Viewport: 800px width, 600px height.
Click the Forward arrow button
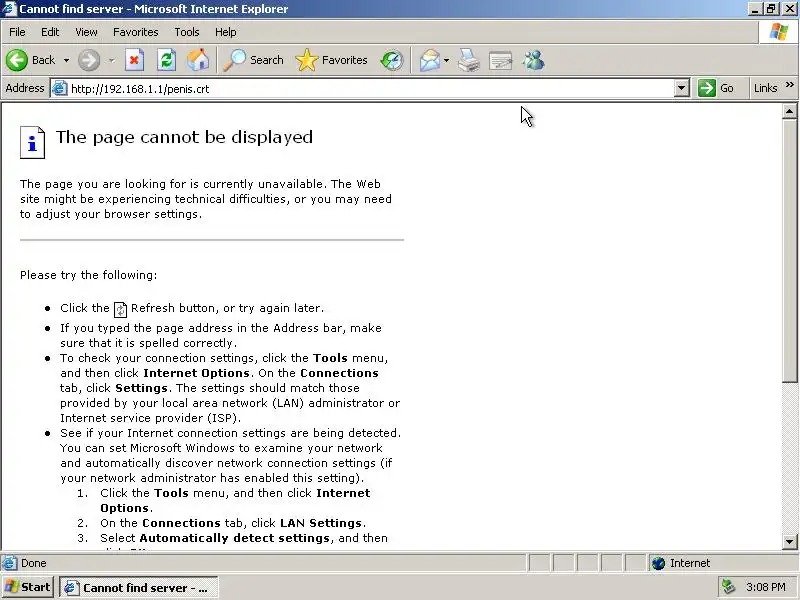[x=89, y=60]
